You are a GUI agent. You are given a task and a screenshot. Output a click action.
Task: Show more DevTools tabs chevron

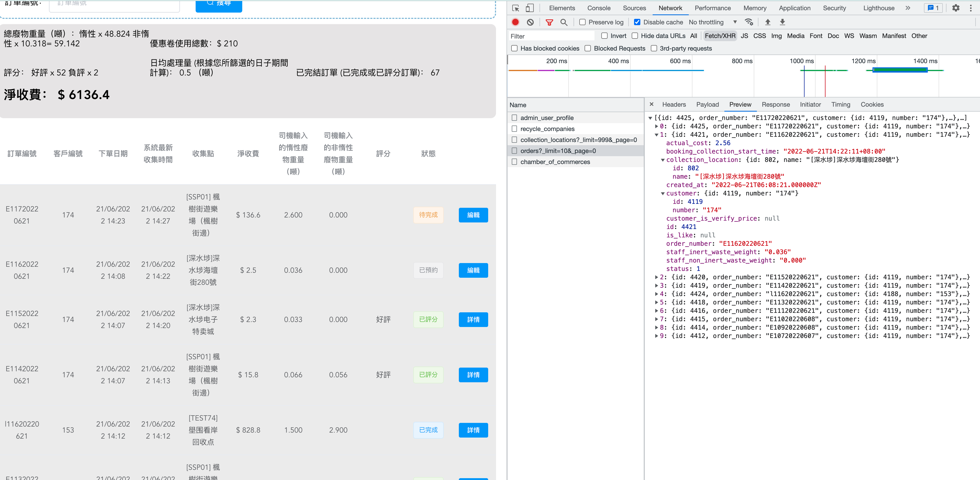coord(908,8)
